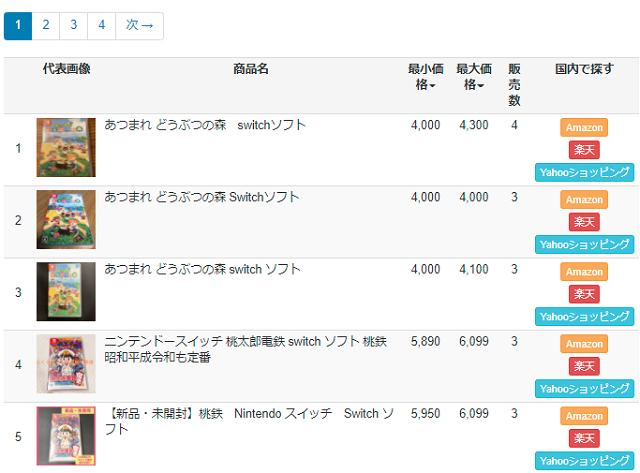Open Amazon button for row 1 item
The image size is (640, 473).
coord(584,128)
